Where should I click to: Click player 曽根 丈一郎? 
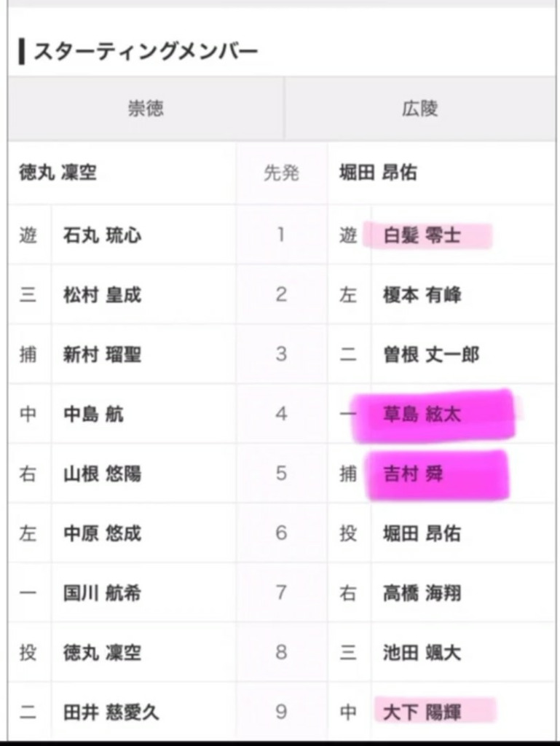pos(430,355)
